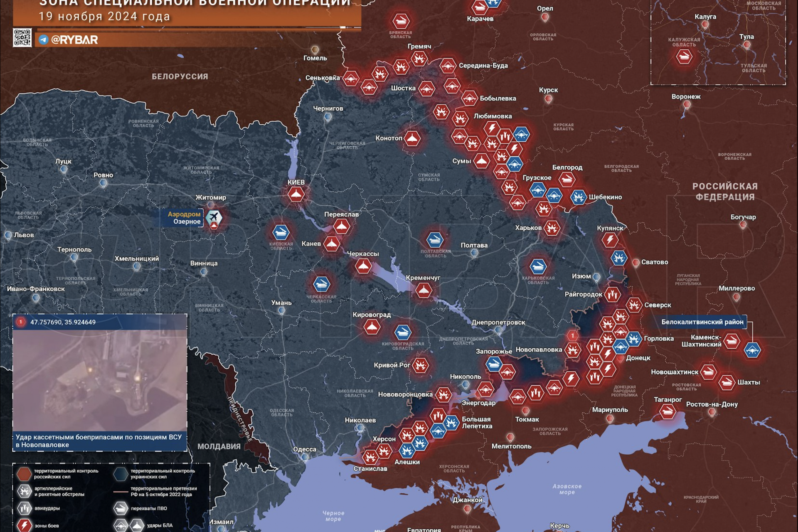The image size is (798, 532).
Task: Click the blue icon below Запорожье
Action: (x=494, y=364)
